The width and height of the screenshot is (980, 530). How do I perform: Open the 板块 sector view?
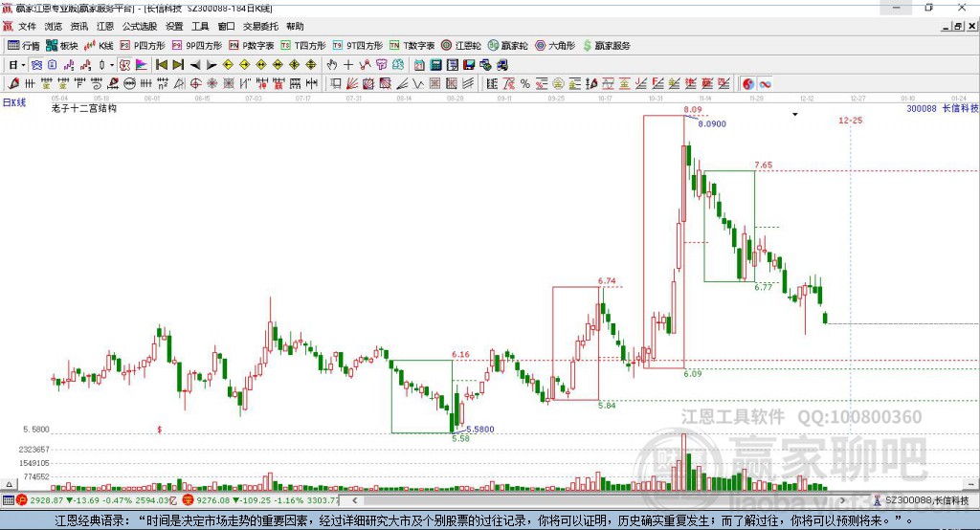pyautogui.click(x=62, y=46)
